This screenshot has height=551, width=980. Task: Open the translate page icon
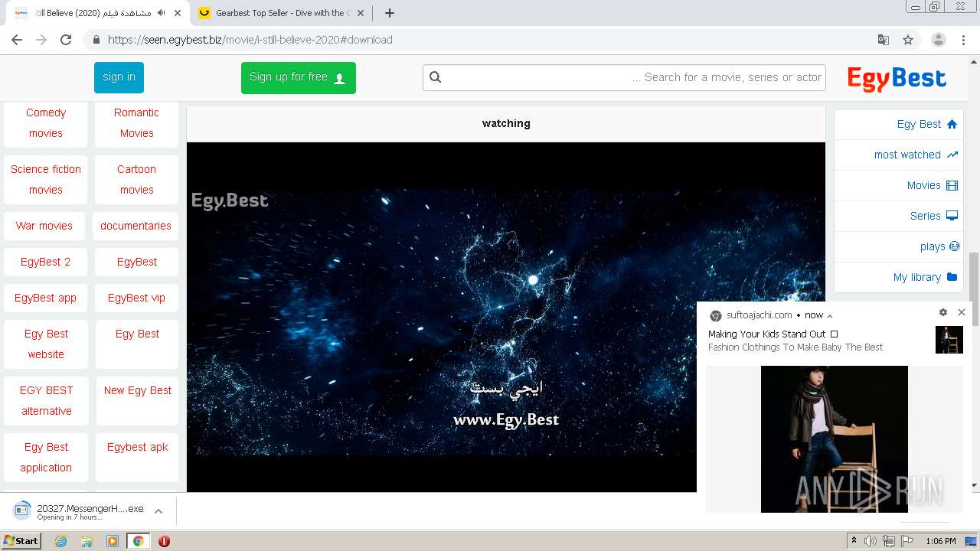click(884, 40)
